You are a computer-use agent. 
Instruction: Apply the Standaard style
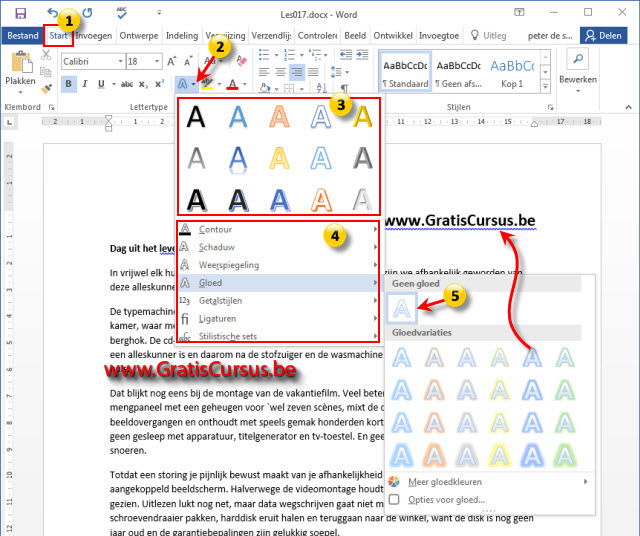pos(405,72)
